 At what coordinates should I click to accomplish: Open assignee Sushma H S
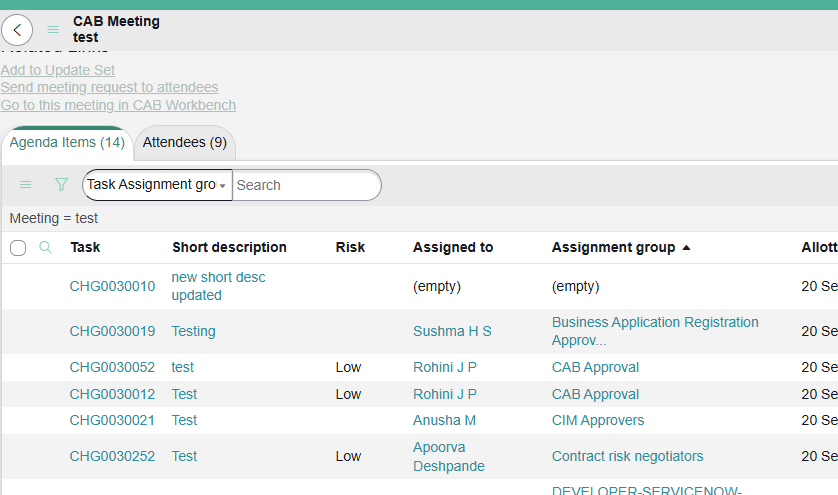pyautogui.click(x=452, y=331)
